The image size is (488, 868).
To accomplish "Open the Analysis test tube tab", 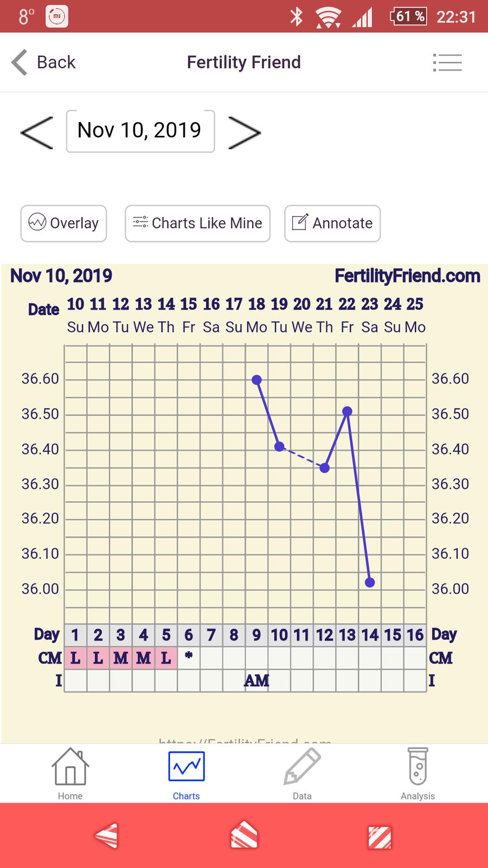I will [418, 773].
